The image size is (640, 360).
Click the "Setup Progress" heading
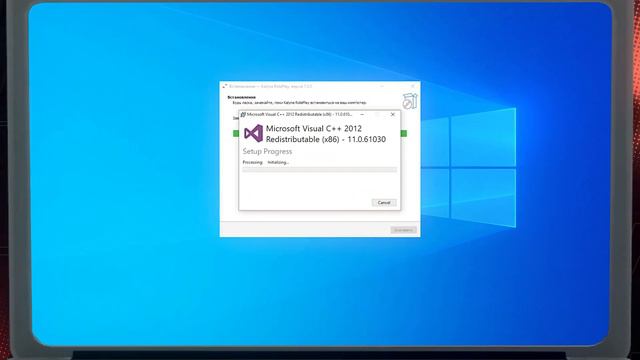point(267,151)
